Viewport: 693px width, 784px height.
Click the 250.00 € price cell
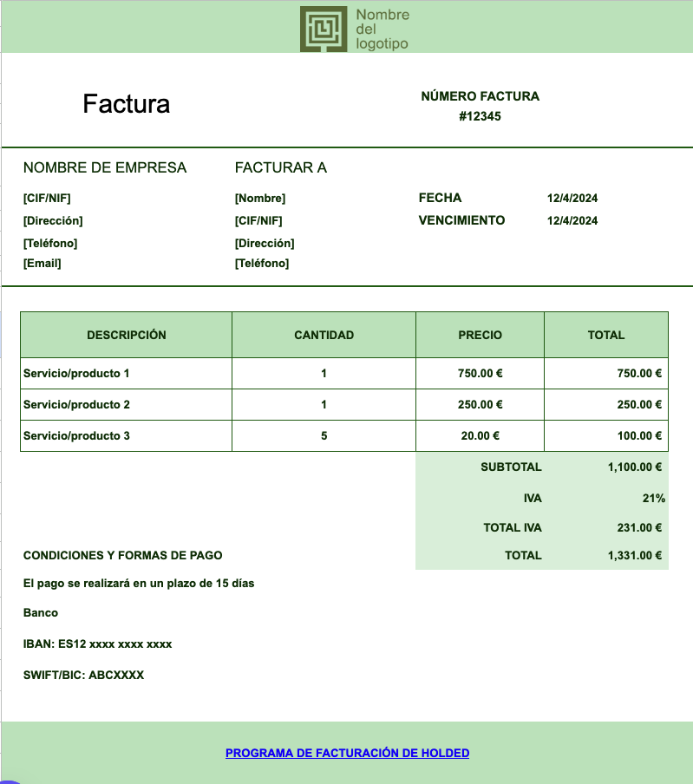[480, 404]
